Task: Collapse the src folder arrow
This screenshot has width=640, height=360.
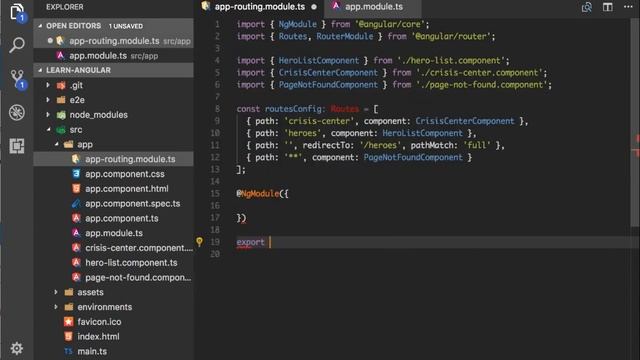Action: click(48, 129)
